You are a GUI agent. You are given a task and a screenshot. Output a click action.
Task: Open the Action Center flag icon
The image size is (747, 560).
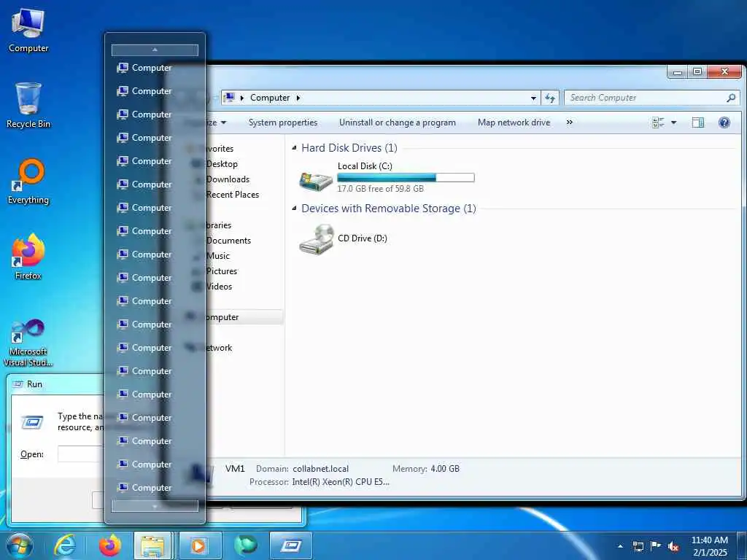(656, 546)
